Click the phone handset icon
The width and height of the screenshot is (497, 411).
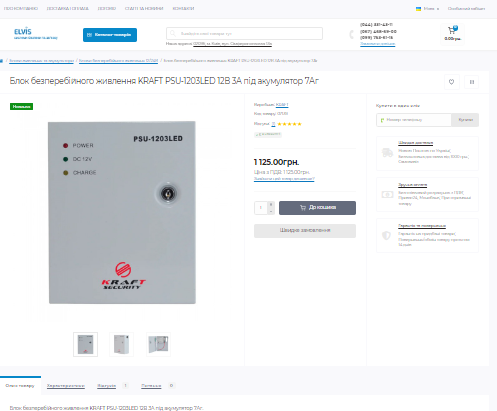click(351, 34)
